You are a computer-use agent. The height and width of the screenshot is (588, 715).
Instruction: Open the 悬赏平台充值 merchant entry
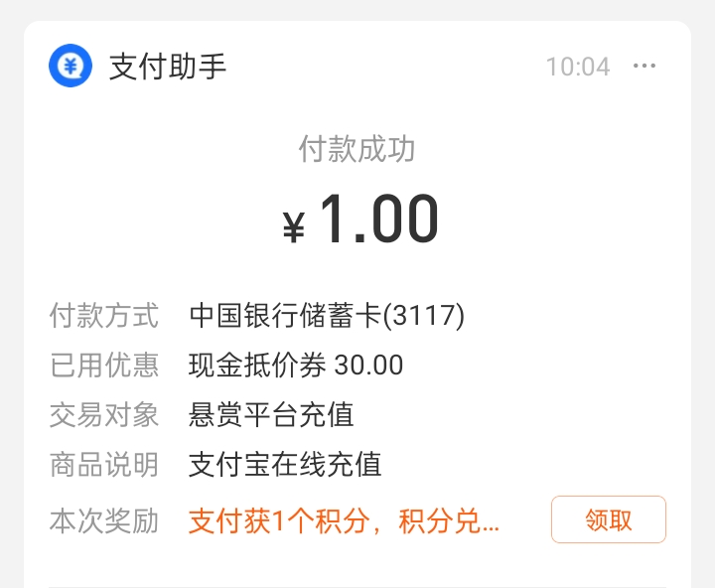[271, 415]
